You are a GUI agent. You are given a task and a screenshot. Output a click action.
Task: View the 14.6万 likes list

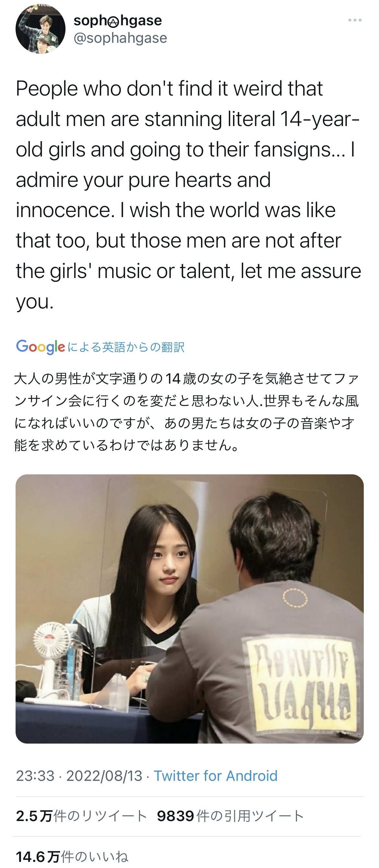(72, 856)
